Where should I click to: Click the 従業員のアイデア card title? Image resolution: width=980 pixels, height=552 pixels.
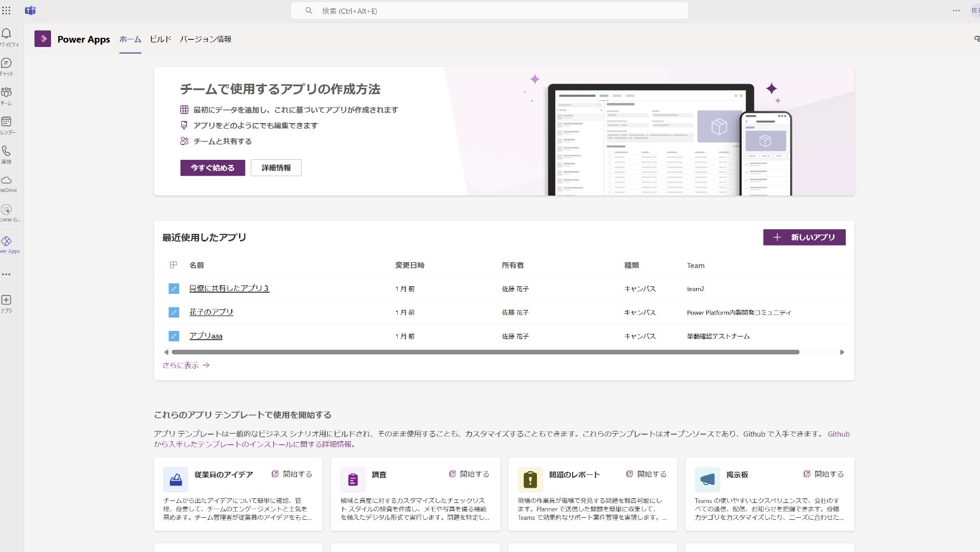(x=224, y=474)
